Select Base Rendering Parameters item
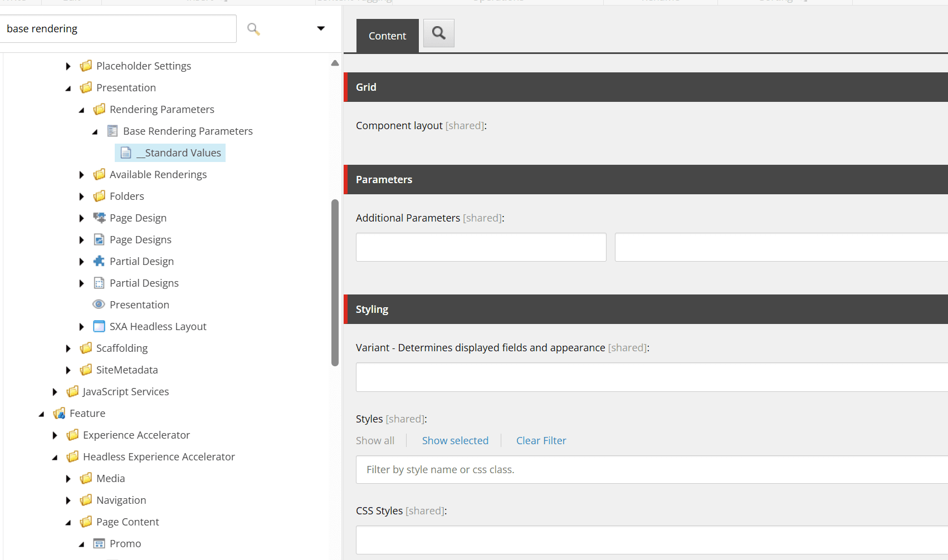Screen dimensions: 948x560 pyautogui.click(x=188, y=131)
